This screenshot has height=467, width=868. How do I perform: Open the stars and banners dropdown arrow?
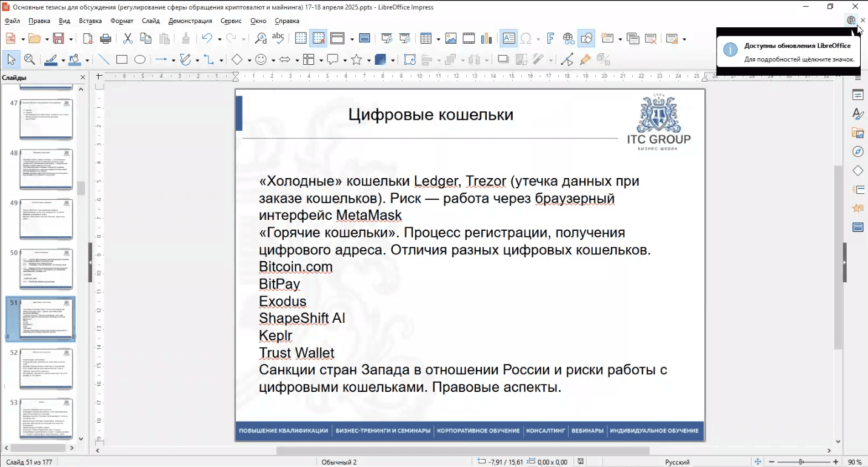click(368, 61)
